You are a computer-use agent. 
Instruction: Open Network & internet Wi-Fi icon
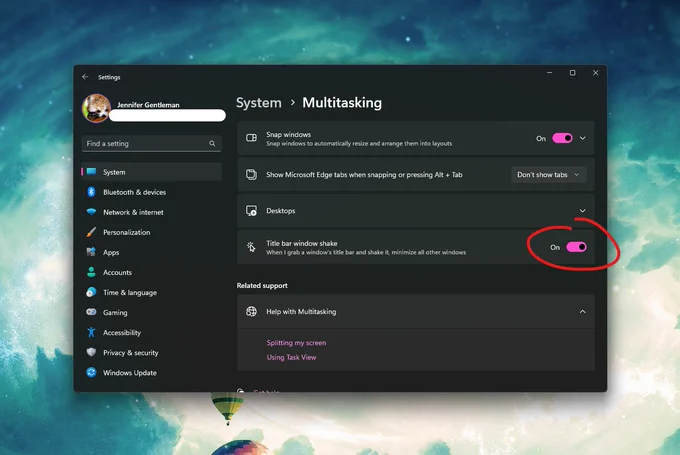pyautogui.click(x=91, y=212)
